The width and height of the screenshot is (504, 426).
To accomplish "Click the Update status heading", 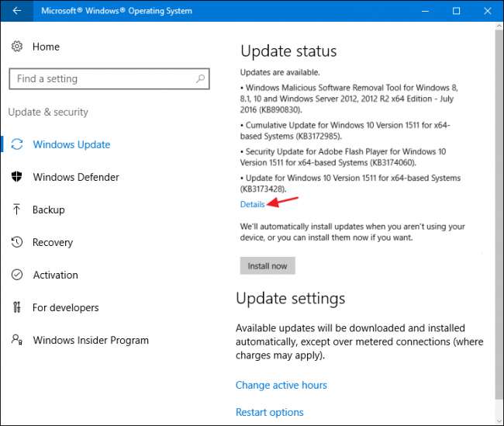I will click(x=288, y=51).
